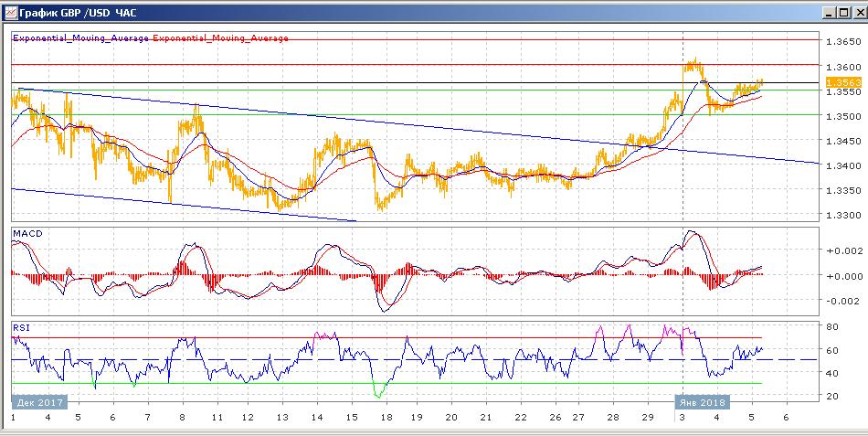Image resolution: width=868 pixels, height=436 pixels.
Task: Click the RSI panel label
Action: pos(21,327)
